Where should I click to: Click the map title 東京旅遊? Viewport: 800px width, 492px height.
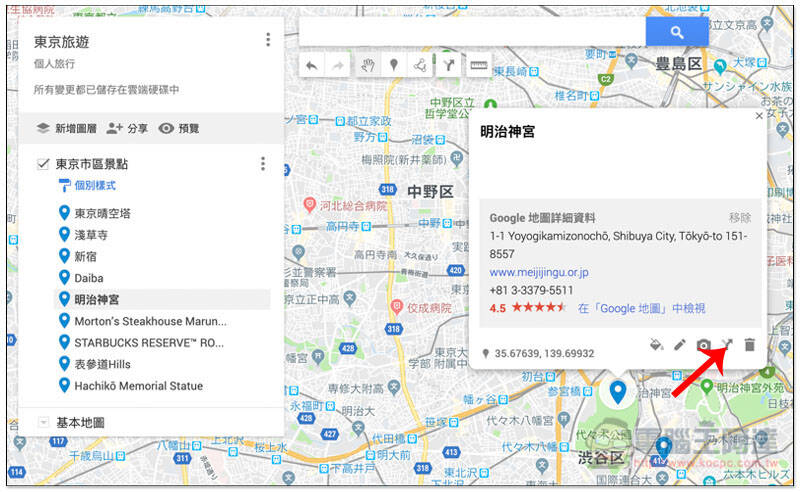pyautogui.click(x=62, y=42)
